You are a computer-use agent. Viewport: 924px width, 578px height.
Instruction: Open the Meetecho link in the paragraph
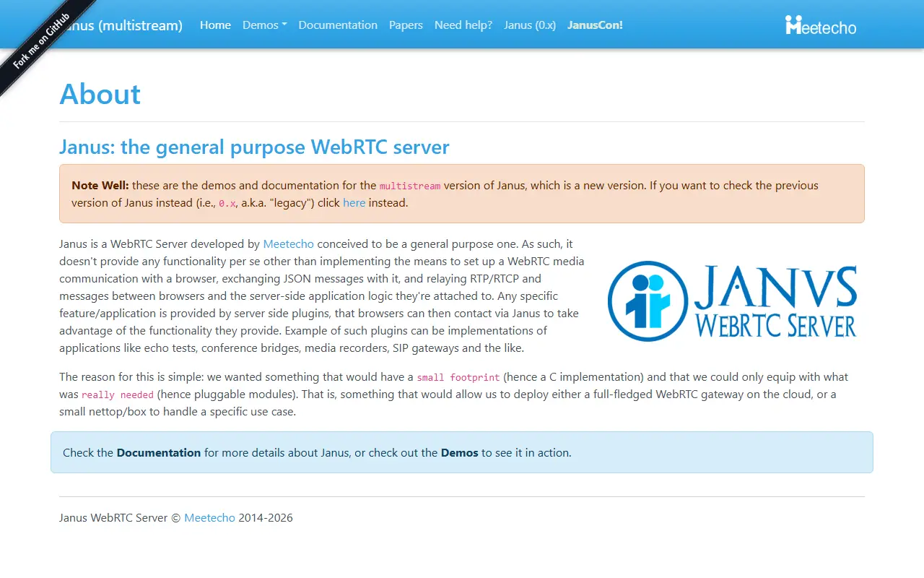point(289,244)
